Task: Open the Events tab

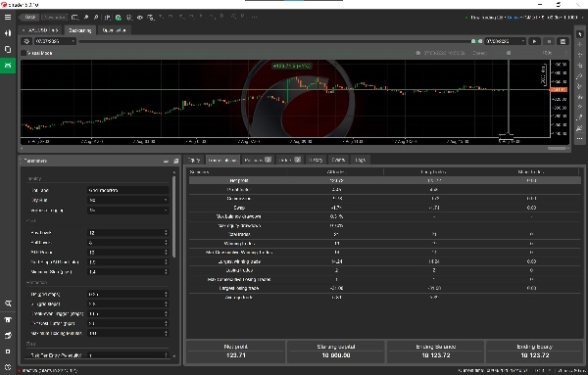Action: coord(338,160)
